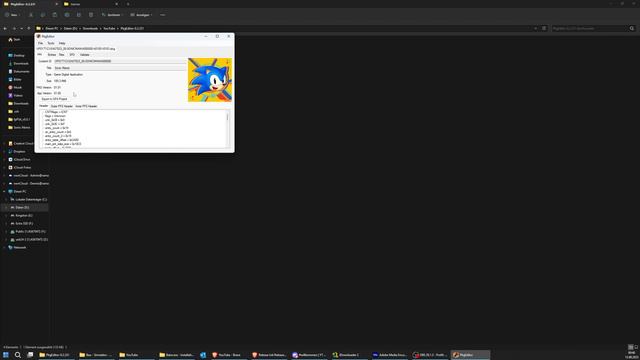The height and width of the screenshot is (360, 640).
Task: Go up one folder with the up arrow
Action: point(29,29)
